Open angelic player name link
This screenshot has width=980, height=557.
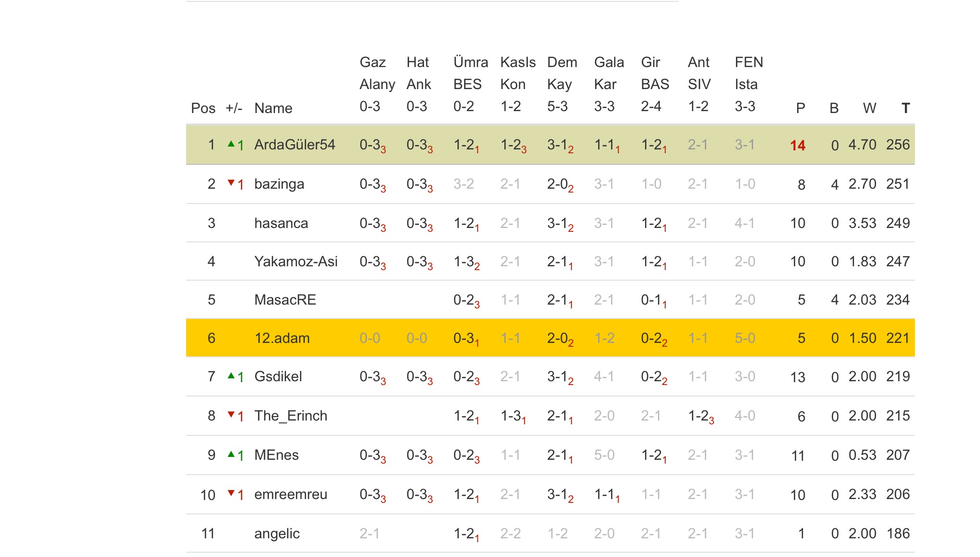(x=277, y=534)
